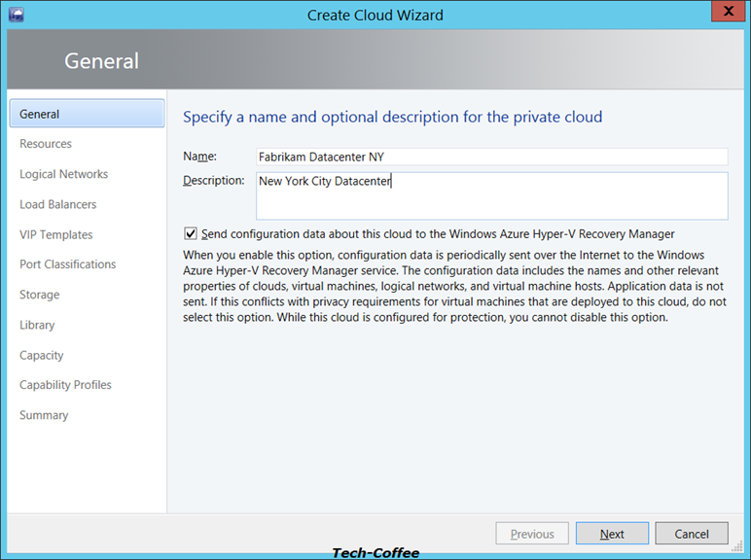Jump to the Summary step
The height and width of the screenshot is (560, 751).
point(44,415)
